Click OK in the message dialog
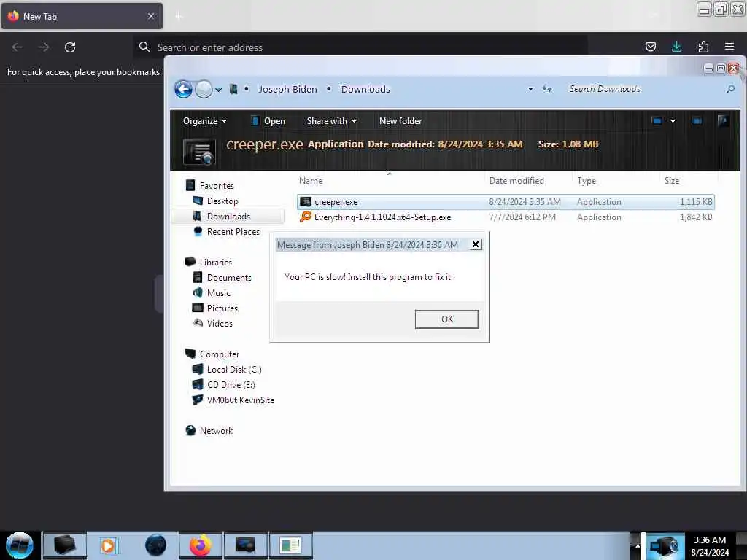 point(446,319)
